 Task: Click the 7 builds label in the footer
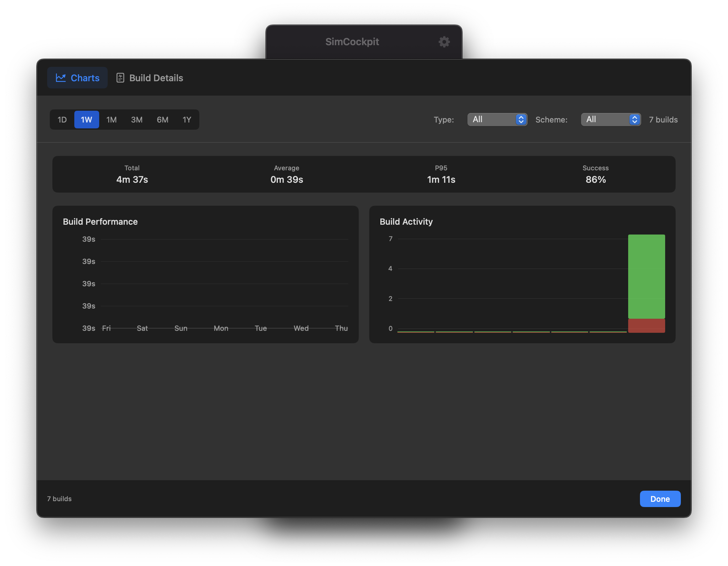59,499
